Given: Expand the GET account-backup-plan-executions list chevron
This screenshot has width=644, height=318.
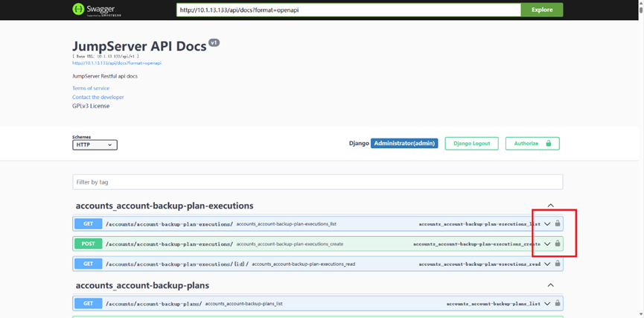Looking at the screenshot, I should 547,223.
